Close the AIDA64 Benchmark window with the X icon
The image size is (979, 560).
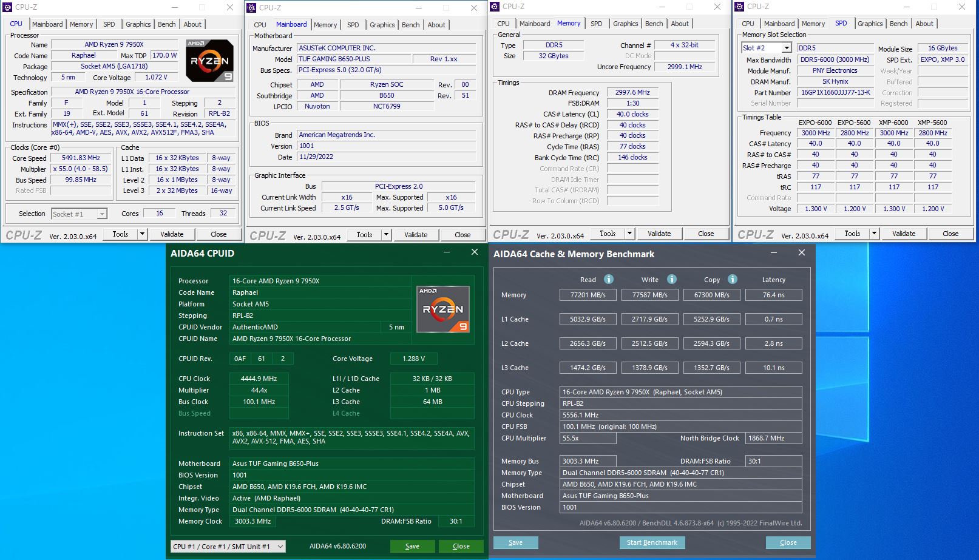[x=802, y=253]
